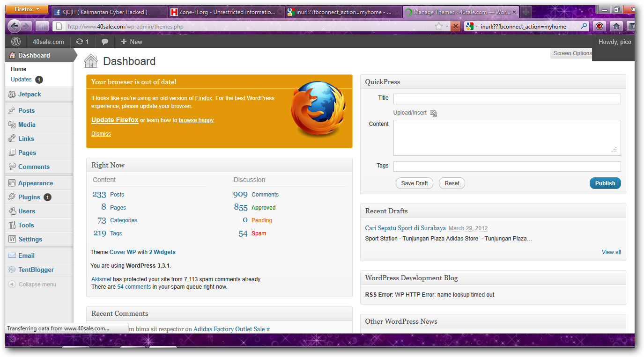Open the address bar history dropdown arrow

pos(447,27)
